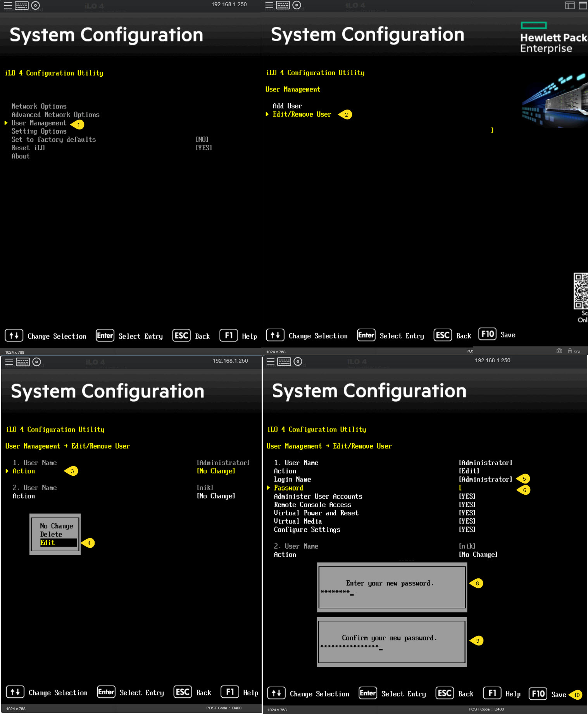The height and width of the screenshot is (714, 588).
Task: Choose Delete in the action popup
Action: point(51,535)
